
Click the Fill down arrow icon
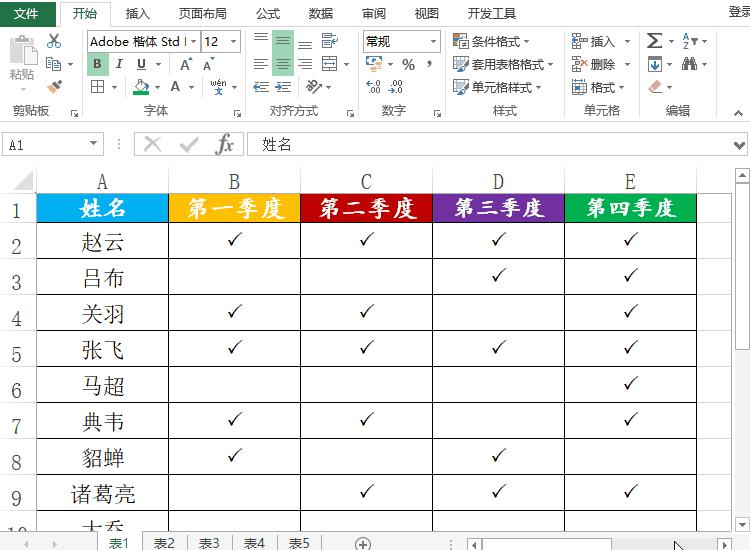tap(655, 64)
